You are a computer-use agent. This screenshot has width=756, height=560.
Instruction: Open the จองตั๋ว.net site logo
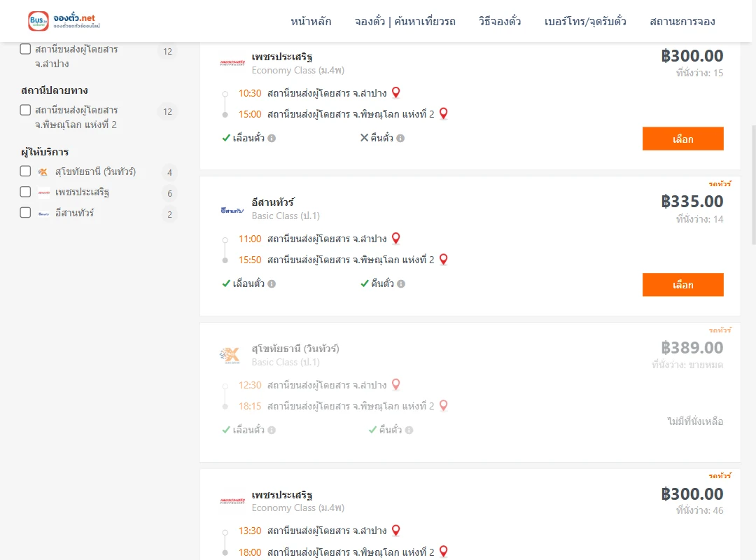pos(64,21)
